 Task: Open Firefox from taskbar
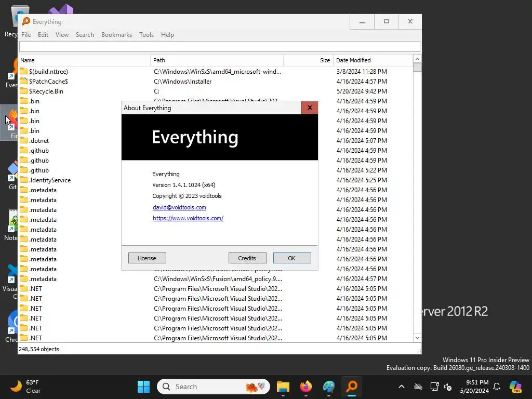(x=305, y=387)
